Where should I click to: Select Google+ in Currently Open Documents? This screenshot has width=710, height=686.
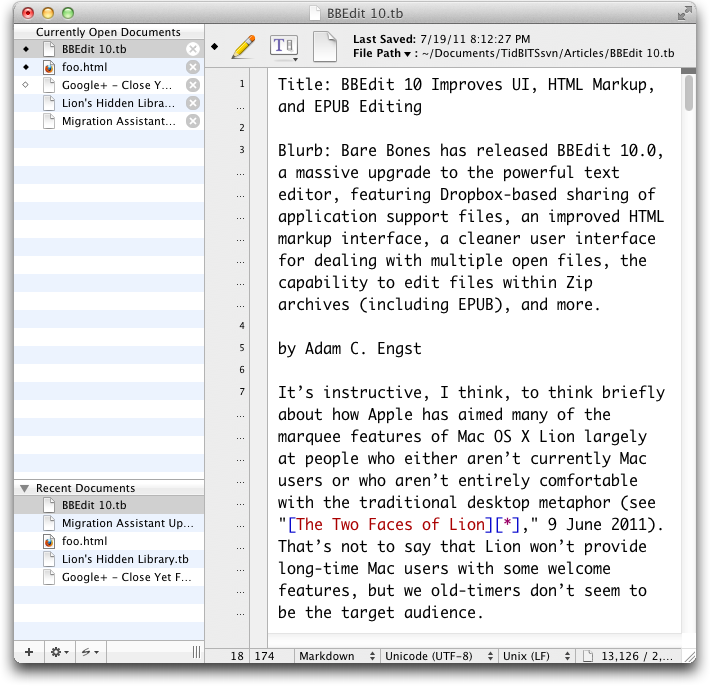[118, 85]
